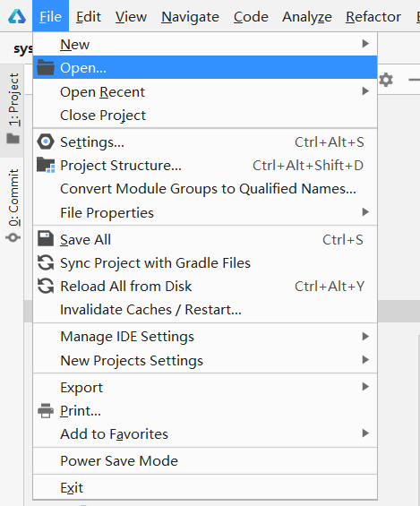Click the Reload All from Disk icon
The height and width of the screenshot is (506, 420).
pyautogui.click(x=46, y=286)
